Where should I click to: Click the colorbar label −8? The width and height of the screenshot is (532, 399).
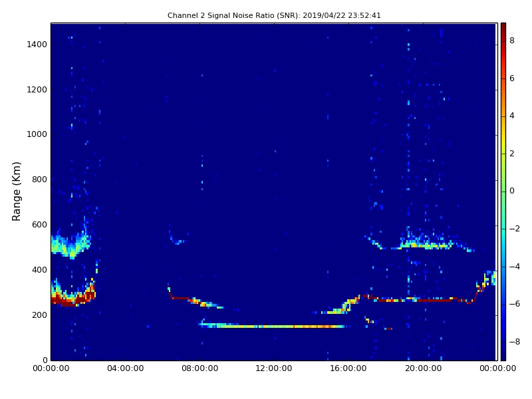[x=514, y=342]
